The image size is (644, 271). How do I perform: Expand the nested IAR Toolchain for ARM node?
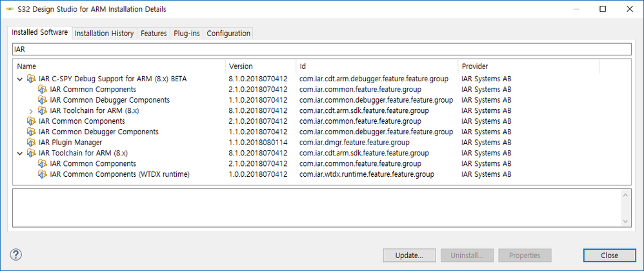pyautogui.click(x=31, y=111)
